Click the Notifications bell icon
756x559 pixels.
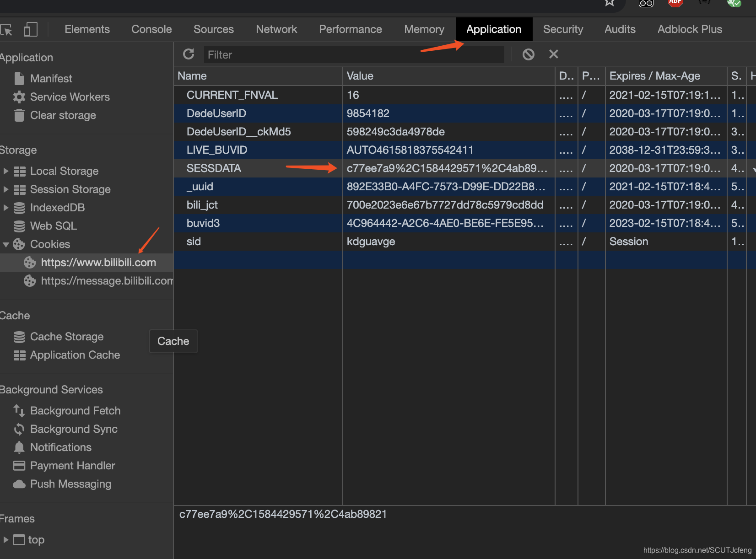(x=19, y=447)
